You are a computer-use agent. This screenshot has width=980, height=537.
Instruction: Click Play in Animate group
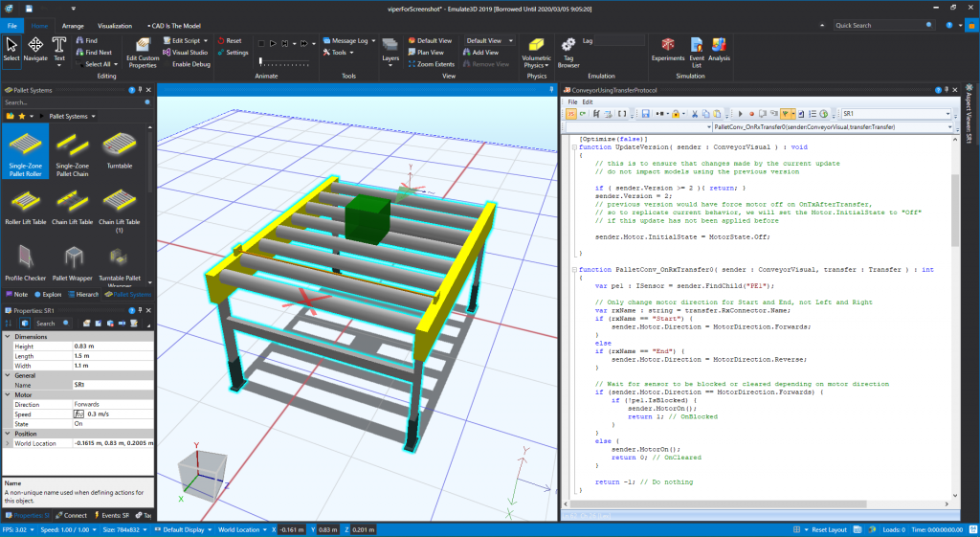click(273, 43)
